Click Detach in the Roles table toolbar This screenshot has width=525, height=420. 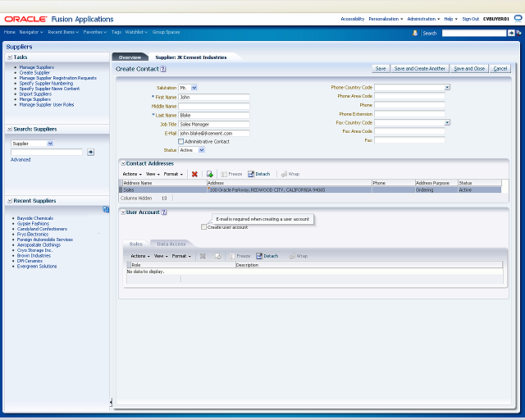(267, 256)
